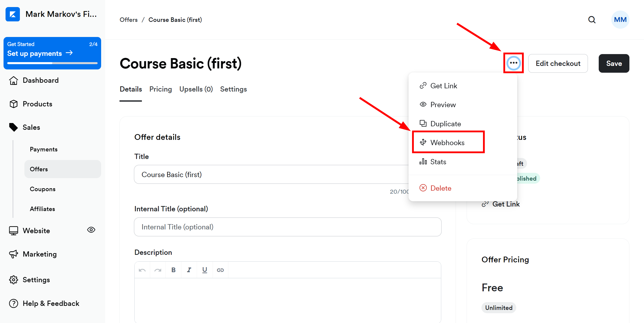Click the Delete circle-x icon
Screen dimensions: 644x323
click(422, 188)
